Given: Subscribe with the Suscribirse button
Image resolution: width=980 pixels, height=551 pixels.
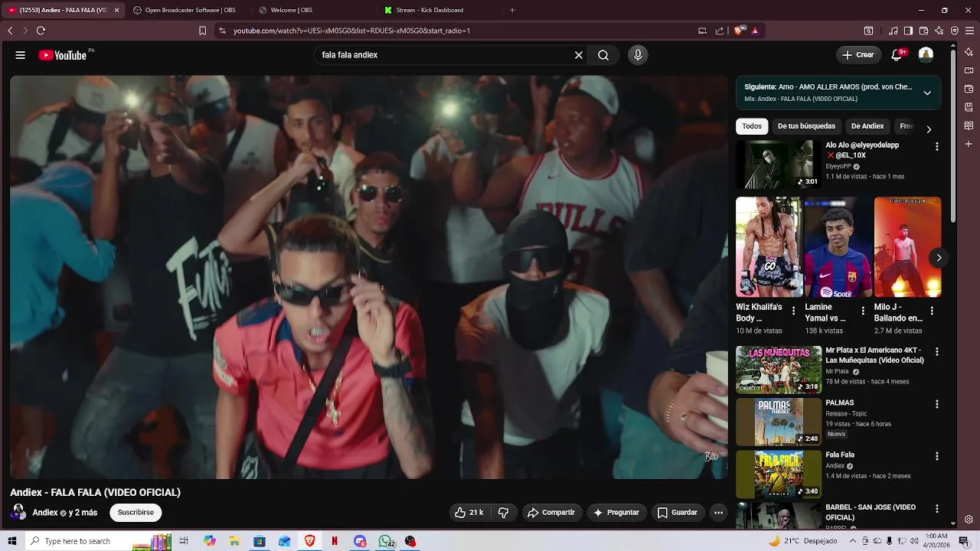Looking at the screenshot, I should click(x=136, y=513).
